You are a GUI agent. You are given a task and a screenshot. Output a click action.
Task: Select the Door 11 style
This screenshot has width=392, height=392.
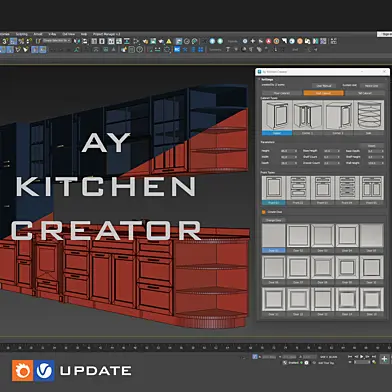click(x=274, y=302)
